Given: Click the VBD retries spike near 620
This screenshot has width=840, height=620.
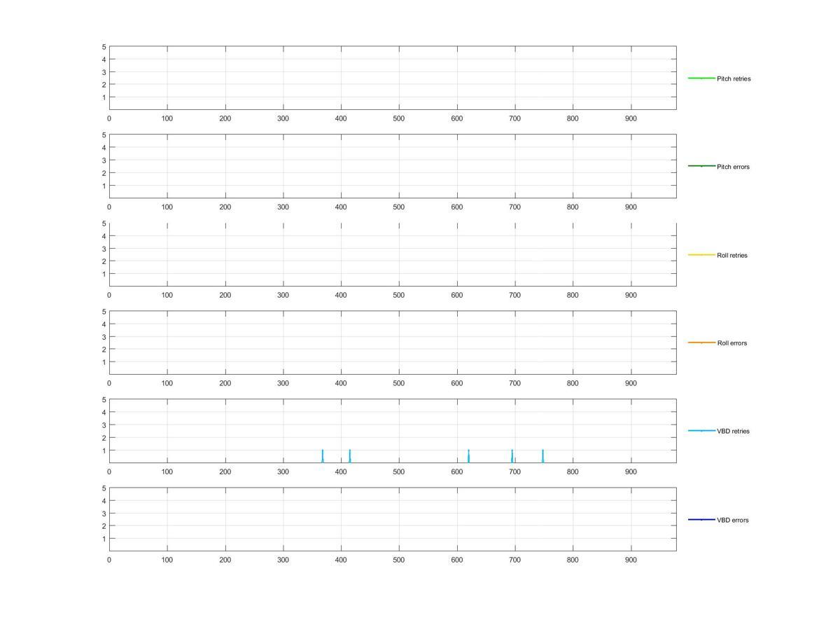Looking at the screenshot, I should (468, 456).
